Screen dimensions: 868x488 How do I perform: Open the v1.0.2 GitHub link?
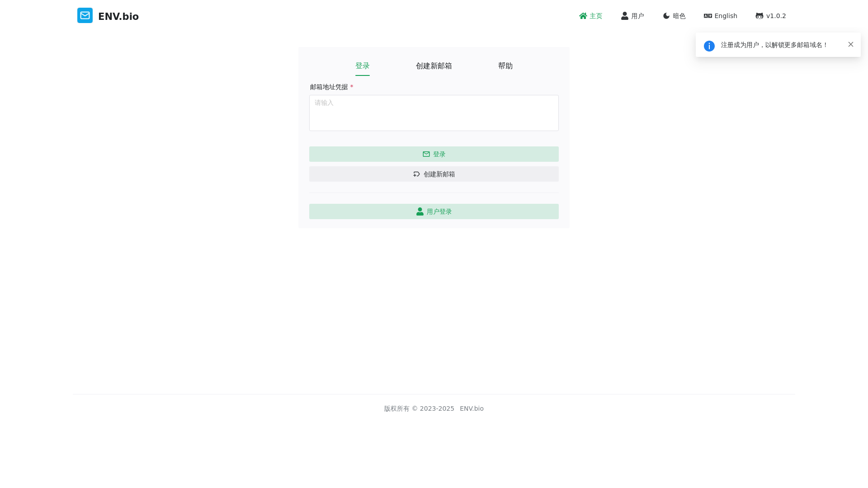[x=771, y=16]
